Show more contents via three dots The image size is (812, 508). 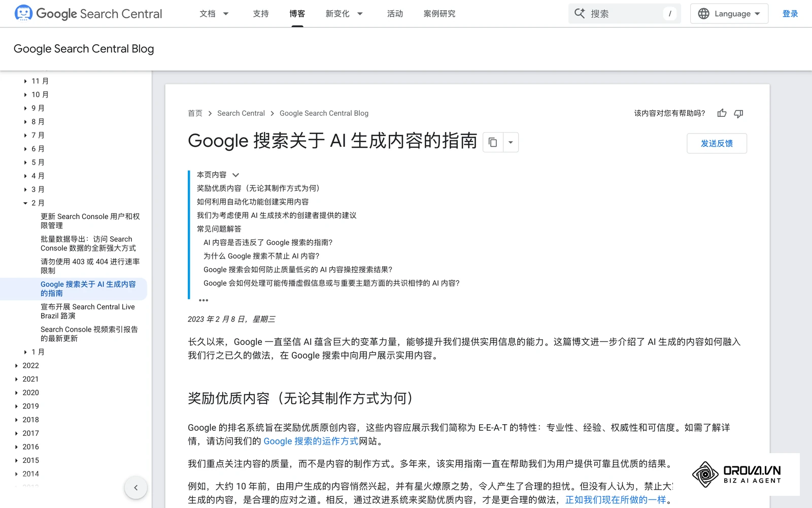point(204,300)
